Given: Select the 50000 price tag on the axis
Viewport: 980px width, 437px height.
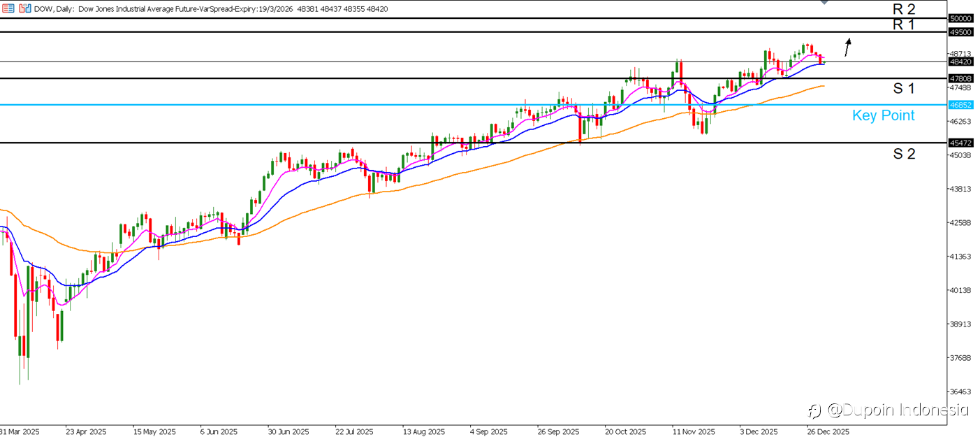Looking at the screenshot, I should click(961, 18).
